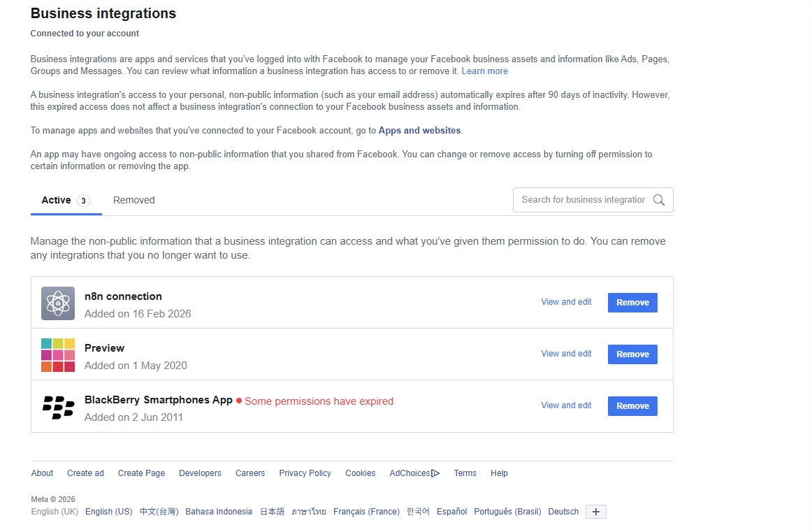Click the AdChoices triangle icon

coord(435,473)
